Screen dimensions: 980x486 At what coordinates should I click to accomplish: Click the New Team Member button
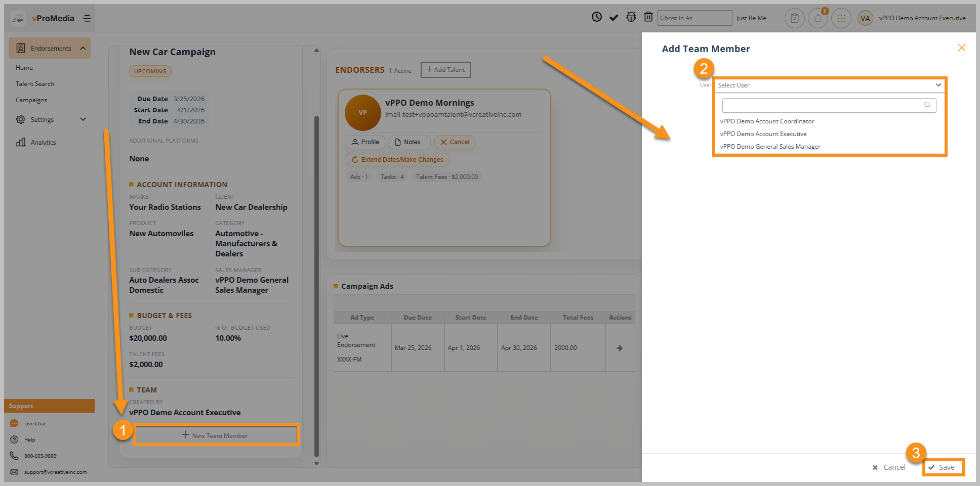point(216,435)
